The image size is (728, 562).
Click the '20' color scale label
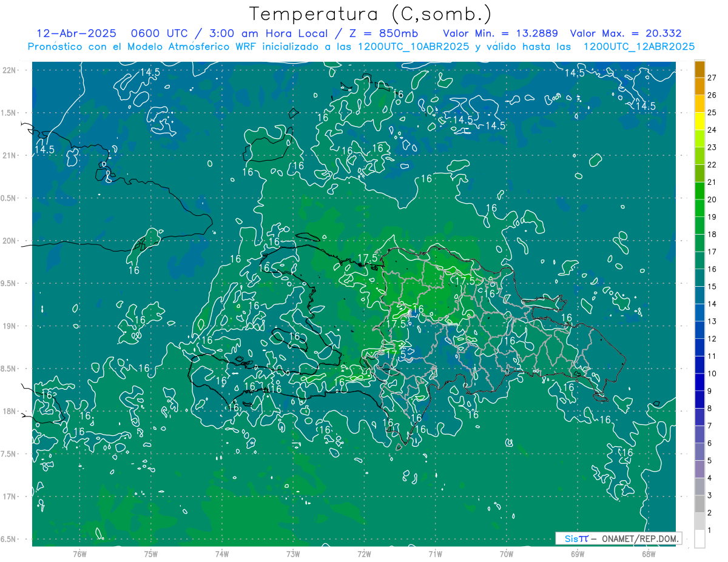coord(712,199)
